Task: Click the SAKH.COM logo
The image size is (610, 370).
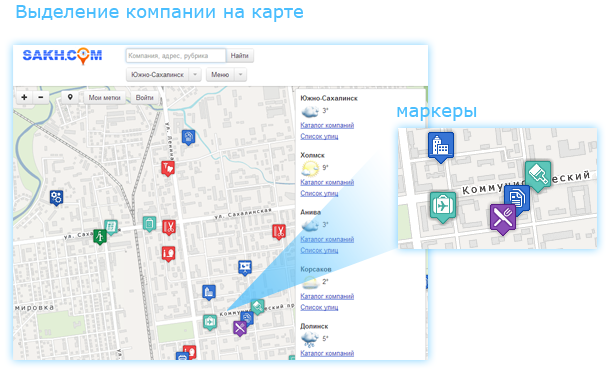Action: pyautogui.click(x=62, y=56)
